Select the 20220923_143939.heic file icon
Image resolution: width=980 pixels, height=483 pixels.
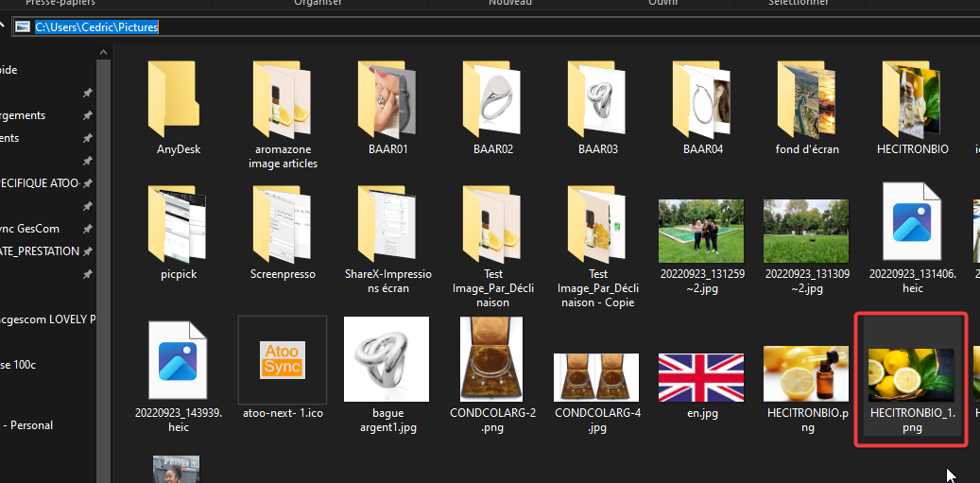coord(178,359)
